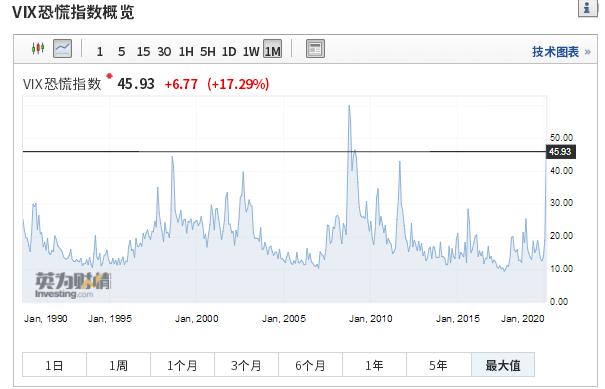This screenshot has height=389, width=605.
Task: Choose the 1H interval
Action: pos(186,51)
